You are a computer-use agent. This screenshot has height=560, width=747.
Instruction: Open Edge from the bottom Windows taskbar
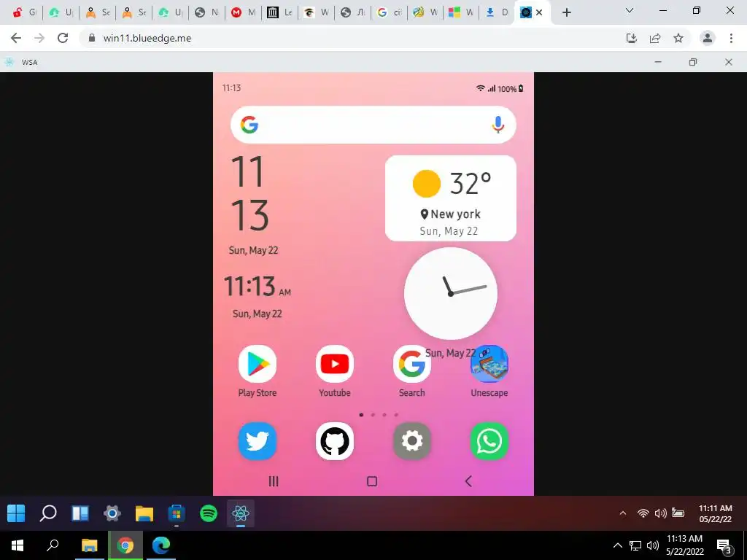(x=161, y=545)
